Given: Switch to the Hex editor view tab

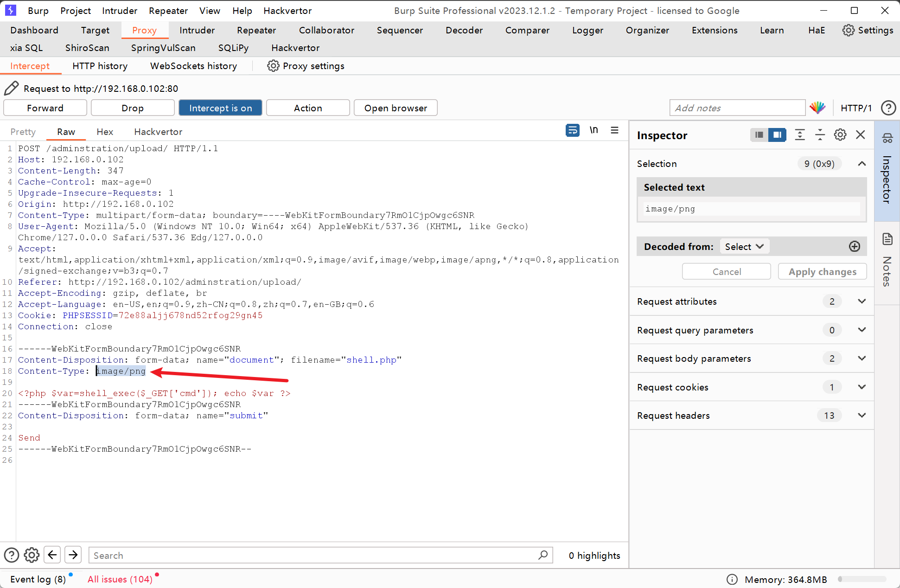Looking at the screenshot, I should coord(105,132).
